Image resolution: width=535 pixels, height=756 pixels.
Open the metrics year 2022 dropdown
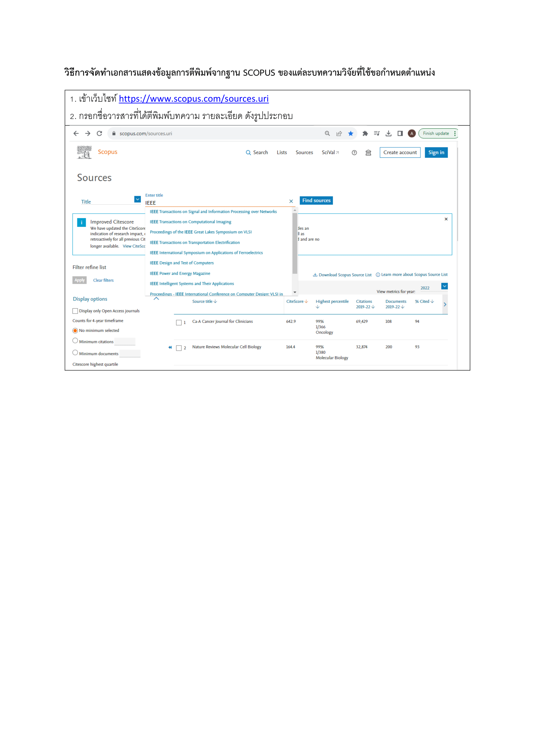coord(444,286)
